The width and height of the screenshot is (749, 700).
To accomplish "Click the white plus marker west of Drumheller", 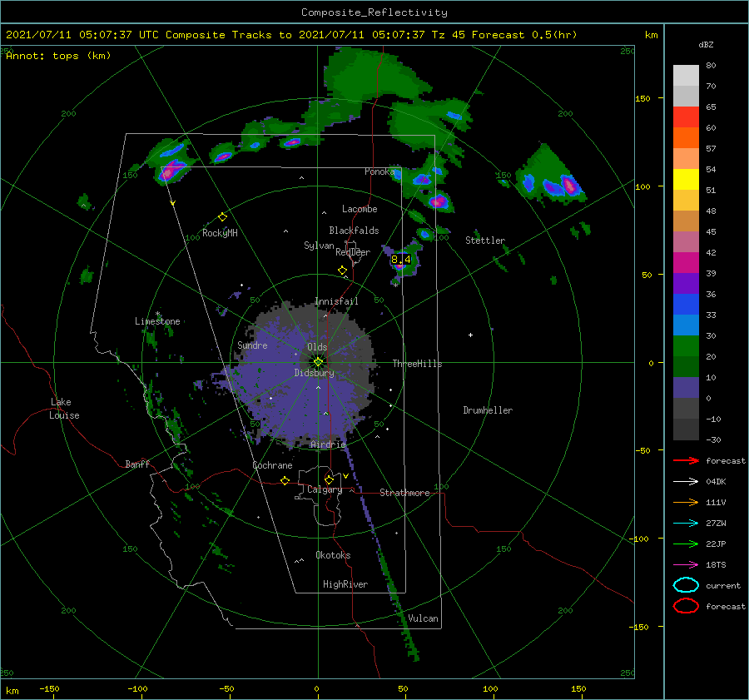I will point(470,335).
